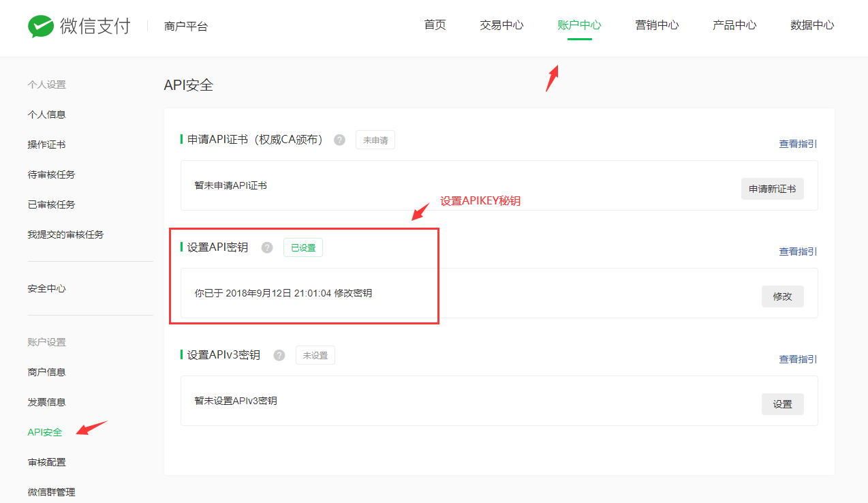
Task: Open 操作证书 in sidebar menu
Action: 46,144
